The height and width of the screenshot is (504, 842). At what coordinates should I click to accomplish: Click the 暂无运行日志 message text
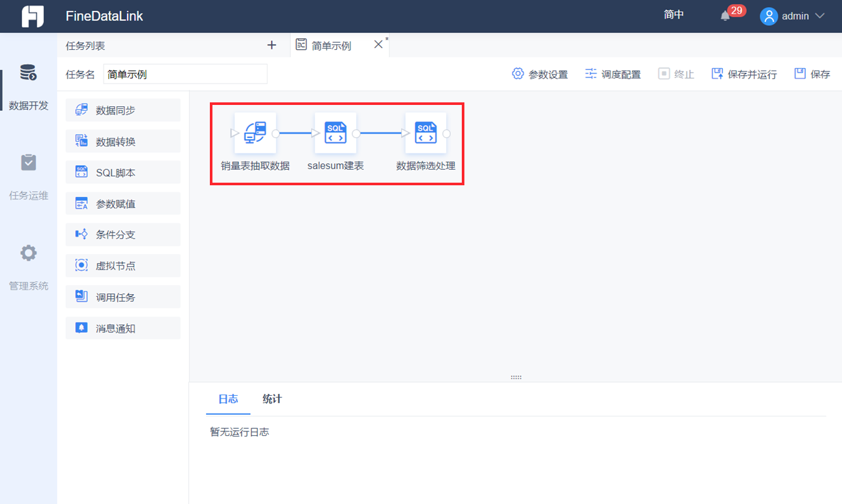pos(240,432)
